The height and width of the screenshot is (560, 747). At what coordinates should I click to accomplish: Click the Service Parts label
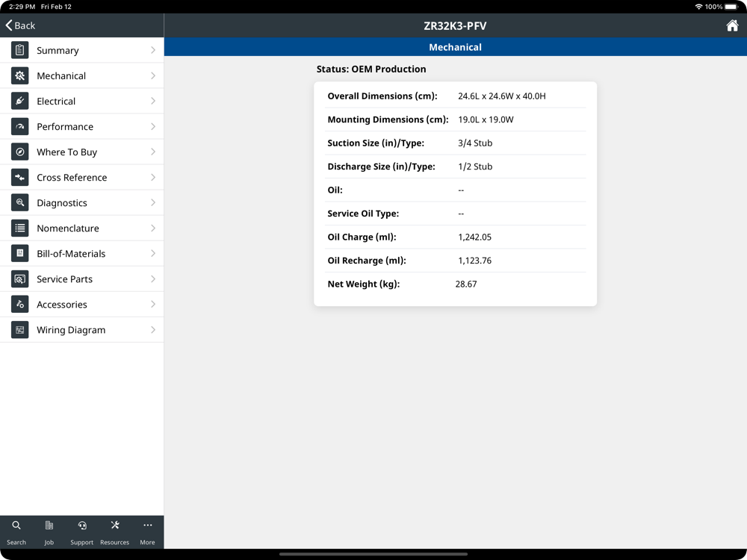pyautogui.click(x=64, y=279)
